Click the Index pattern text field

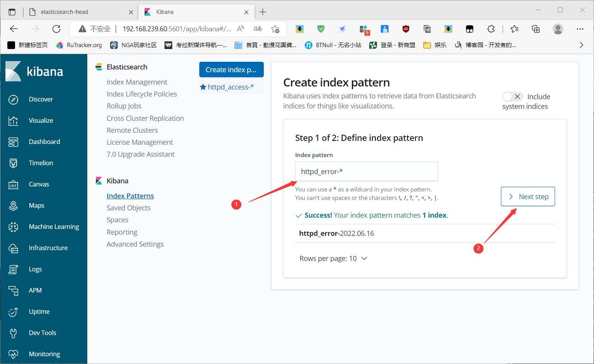pyautogui.click(x=366, y=172)
